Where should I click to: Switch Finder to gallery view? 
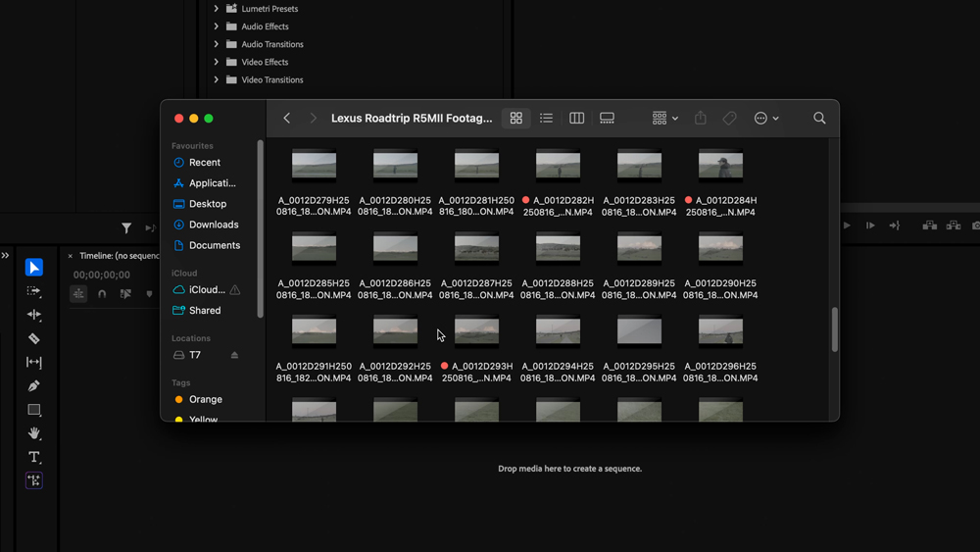(607, 119)
